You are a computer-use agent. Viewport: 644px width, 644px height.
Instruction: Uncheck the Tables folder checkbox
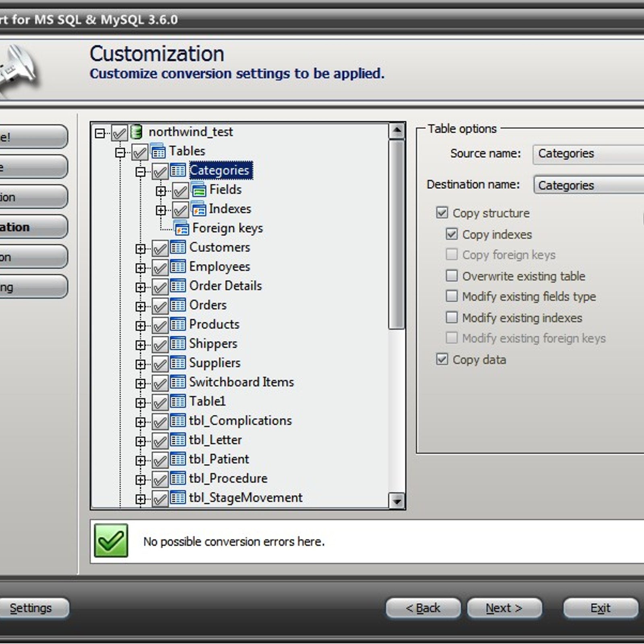(140, 152)
